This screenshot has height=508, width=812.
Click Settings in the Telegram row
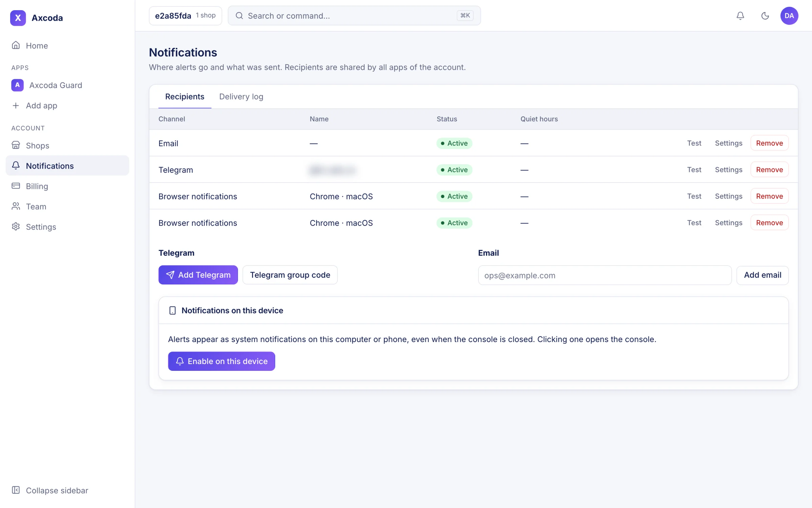point(728,169)
